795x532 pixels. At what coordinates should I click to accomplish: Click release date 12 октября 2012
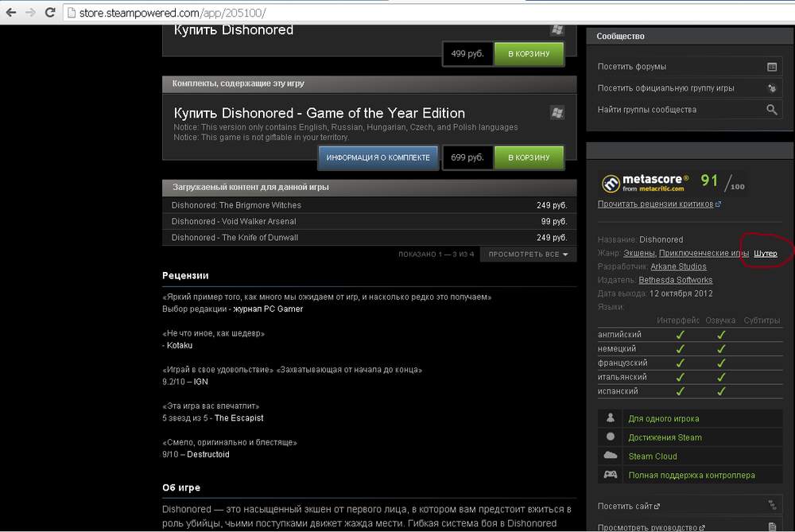681,293
